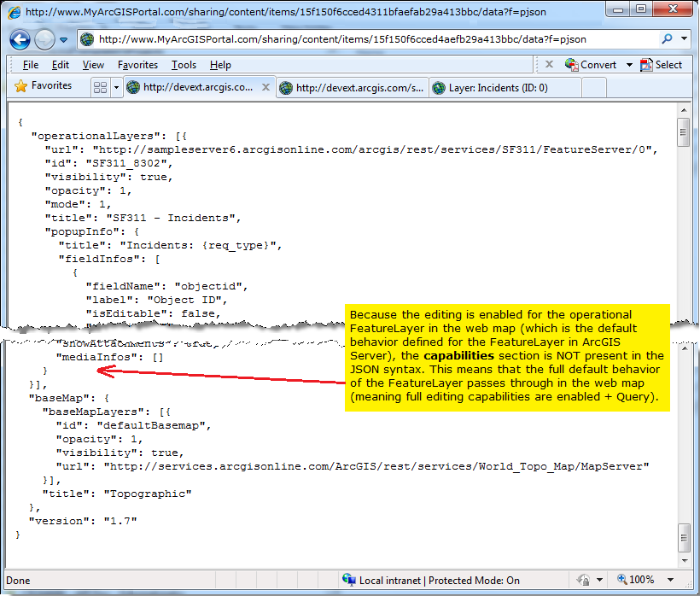Viewport: 700px width, 596px height.
Task: Click the Favorites button on the favorites bar
Action: 39,85
